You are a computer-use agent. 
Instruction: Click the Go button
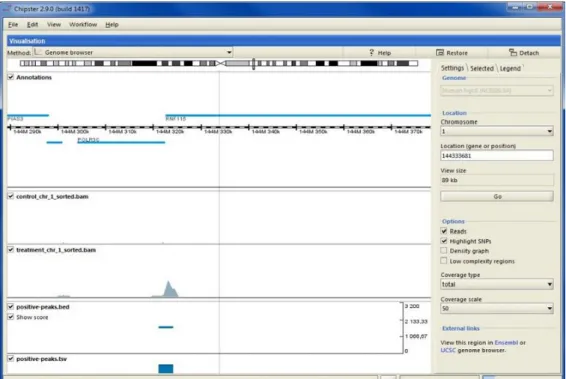(x=497, y=196)
